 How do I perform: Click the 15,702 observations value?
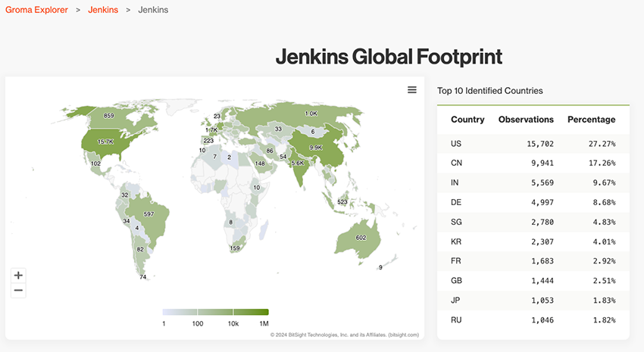540,144
